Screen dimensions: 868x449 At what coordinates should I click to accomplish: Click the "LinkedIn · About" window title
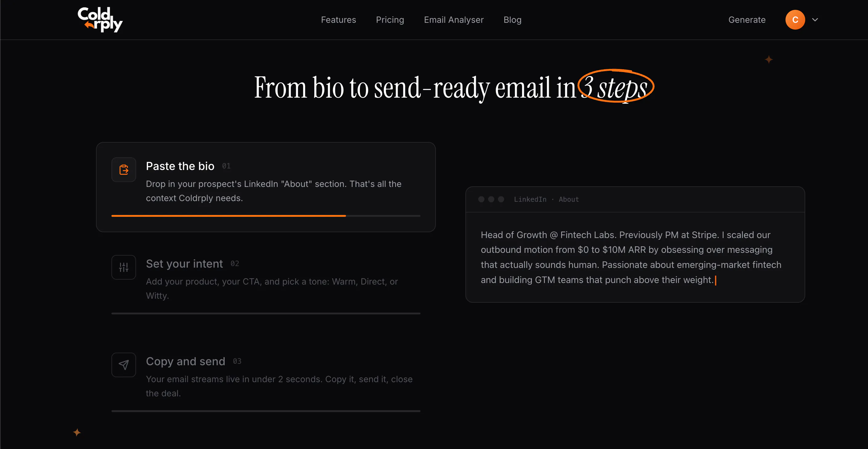546,200
